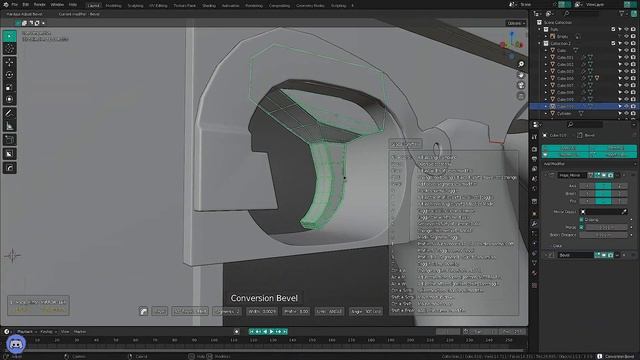Image resolution: width=640 pixels, height=360 pixels.
Task: Open the Output properties tab icon
Action: pyautogui.click(x=534, y=159)
